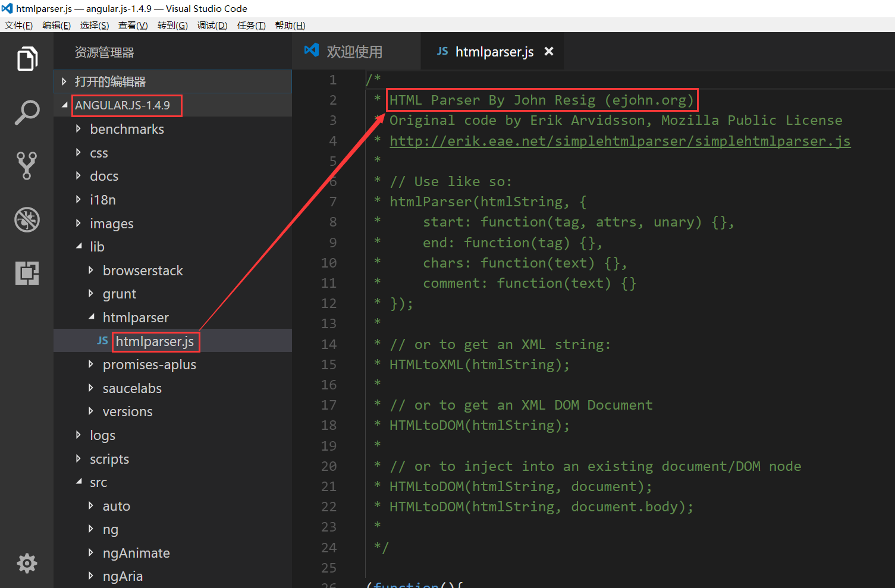Place cursor on 'HTMLtoXML(htmlString);' line
Viewport: 895px width, 588px height.
479,364
